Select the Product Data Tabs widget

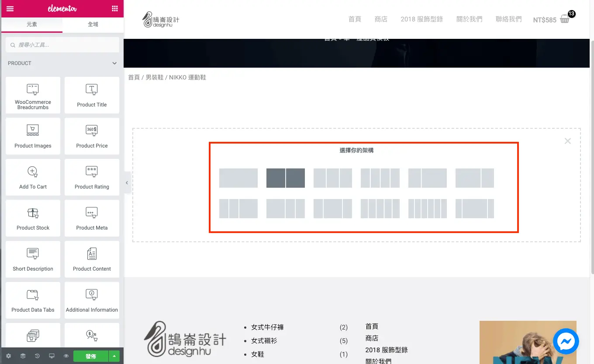pyautogui.click(x=33, y=300)
